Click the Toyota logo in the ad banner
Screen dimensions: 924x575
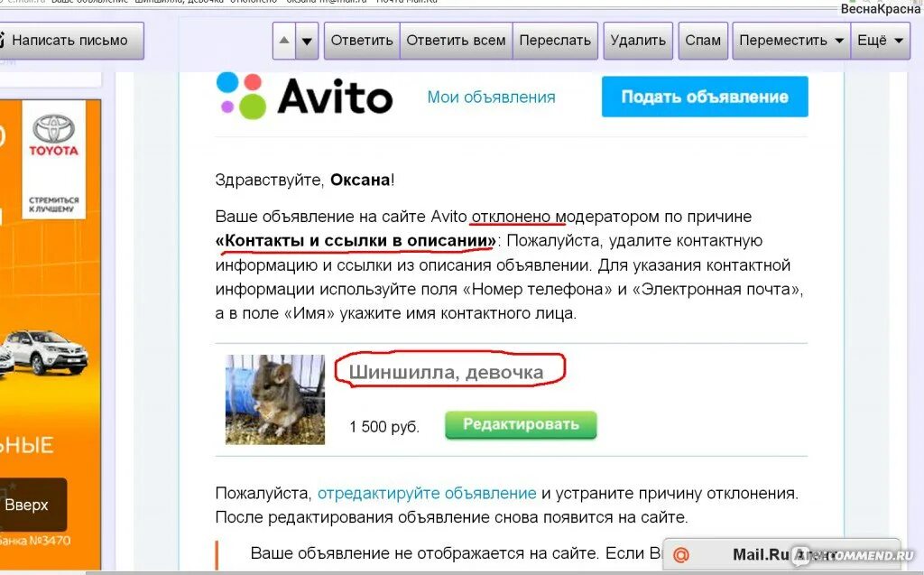coord(53,135)
